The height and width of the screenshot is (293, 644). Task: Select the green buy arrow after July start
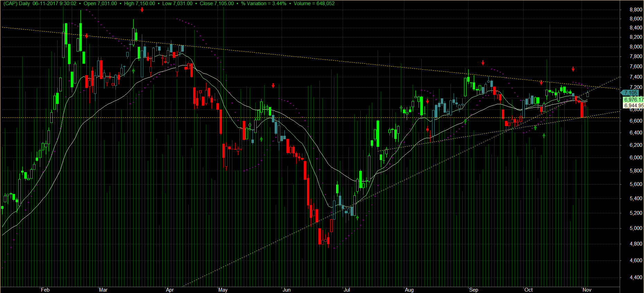(x=357, y=218)
